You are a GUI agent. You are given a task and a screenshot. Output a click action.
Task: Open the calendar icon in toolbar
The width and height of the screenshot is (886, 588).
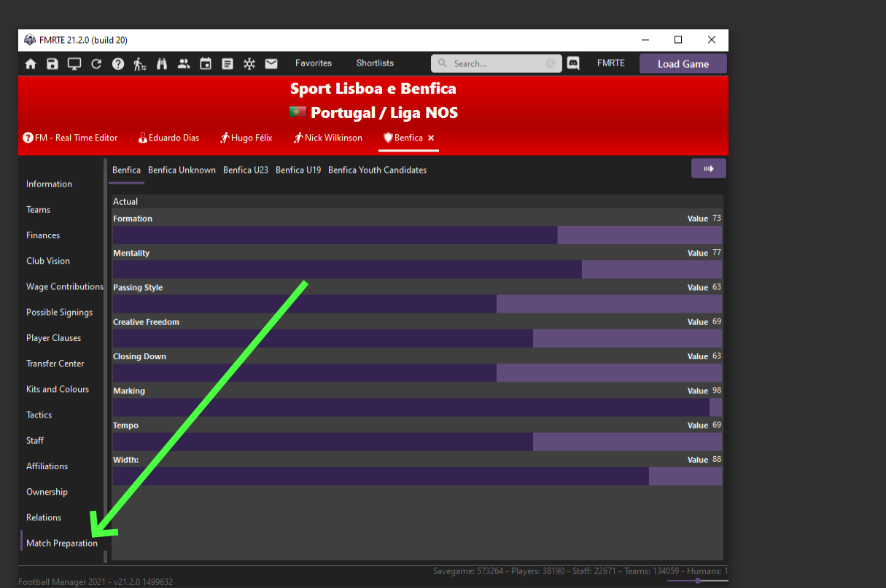tap(206, 64)
